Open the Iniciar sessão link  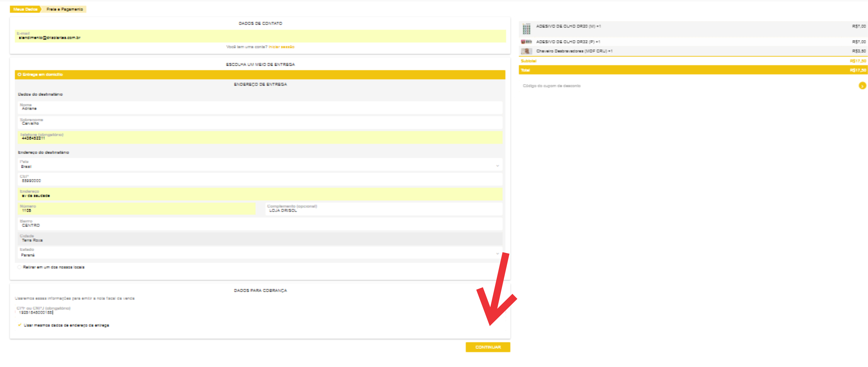(x=281, y=47)
